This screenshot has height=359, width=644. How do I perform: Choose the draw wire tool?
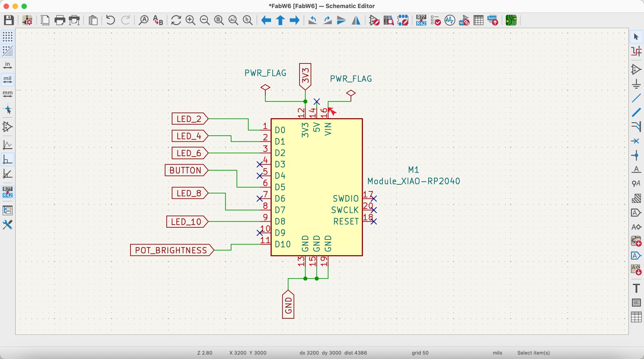tap(636, 98)
